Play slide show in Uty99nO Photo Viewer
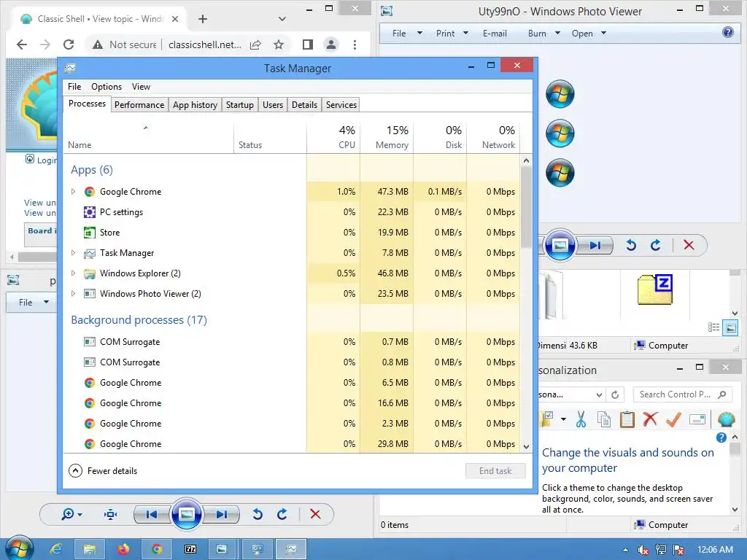 click(x=560, y=245)
